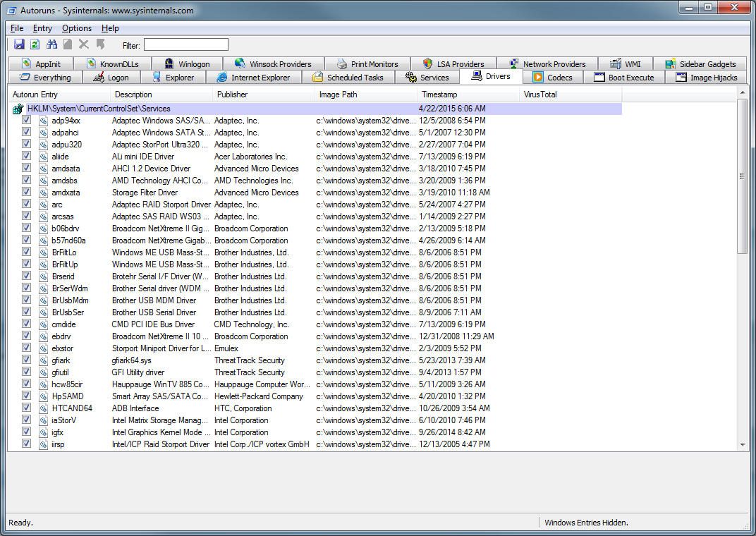
Task: Click the Refresh toolbar icon
Action: pos(35,44)
